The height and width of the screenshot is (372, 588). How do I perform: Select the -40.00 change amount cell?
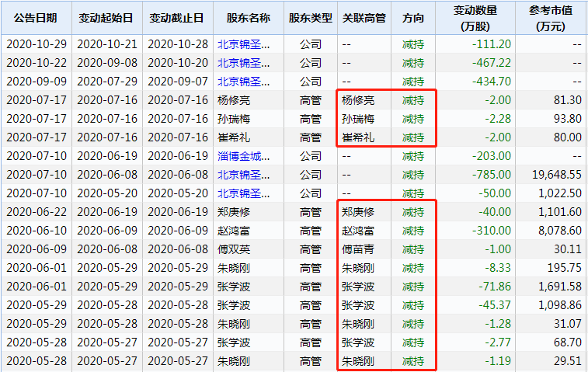(x=495, y=212)
